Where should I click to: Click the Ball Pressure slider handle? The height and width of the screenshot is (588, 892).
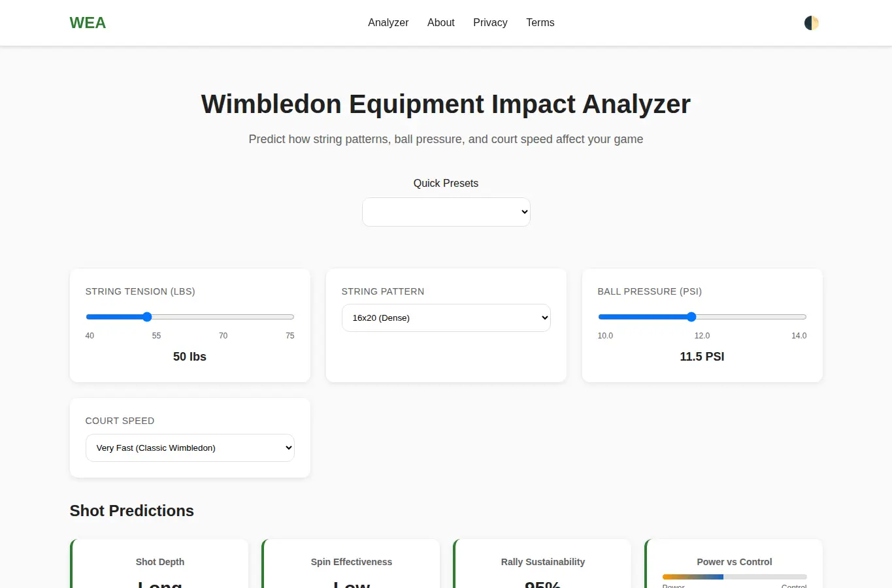coord(691,317)
